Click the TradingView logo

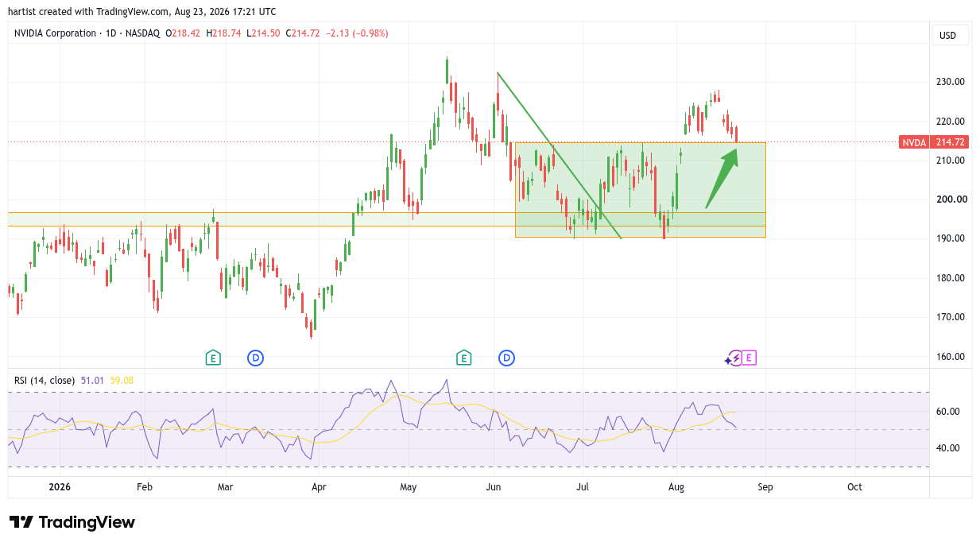72,522
